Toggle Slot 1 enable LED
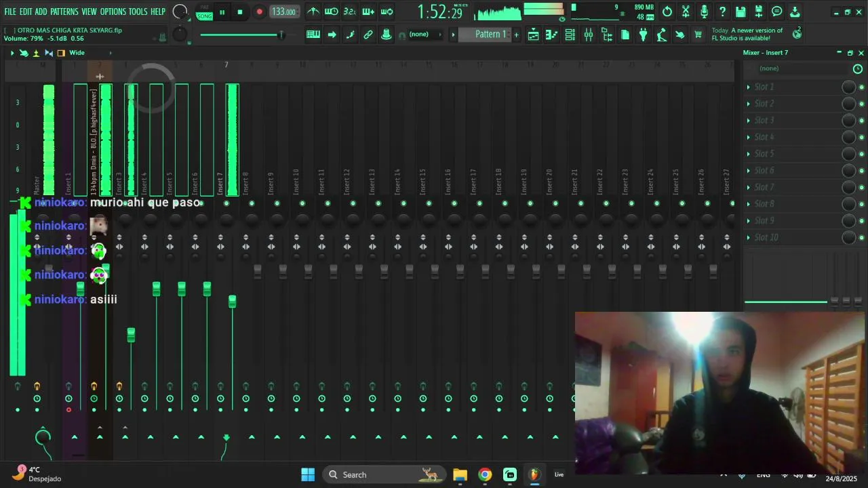Image resolution: width=868 pixels, height=488 pixels. coord(861,87)
